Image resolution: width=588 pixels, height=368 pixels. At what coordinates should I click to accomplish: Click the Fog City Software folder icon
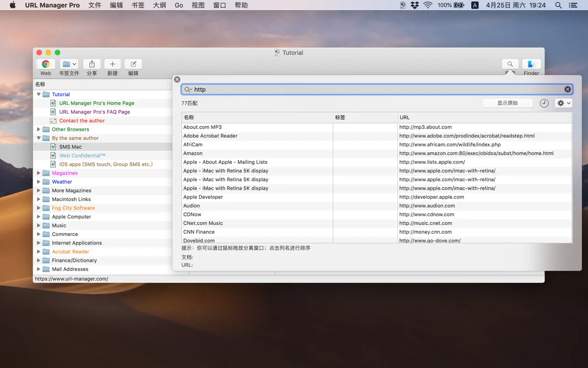click(46, 208)
